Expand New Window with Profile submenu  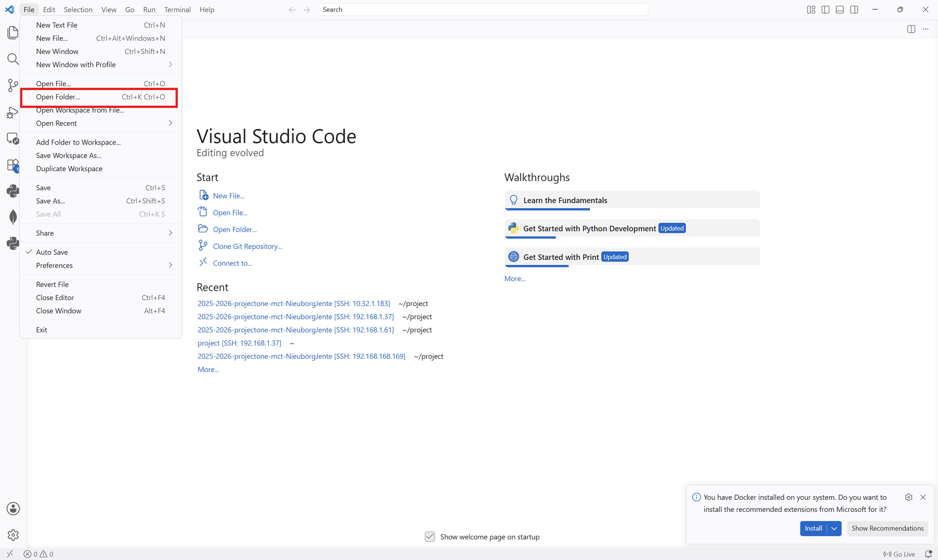click(101, 64)
